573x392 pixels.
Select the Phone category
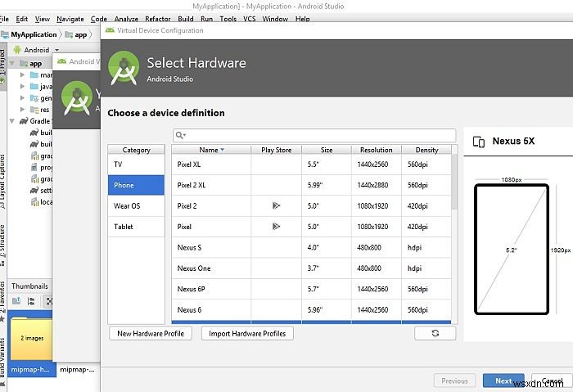[136, 185]
